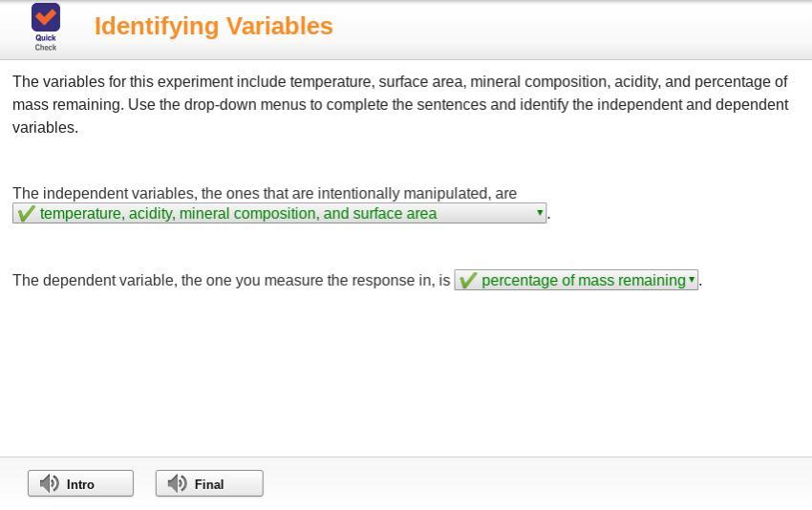
Task: Click the speaker icon on the Final button
Action: [x=177, y=483]
